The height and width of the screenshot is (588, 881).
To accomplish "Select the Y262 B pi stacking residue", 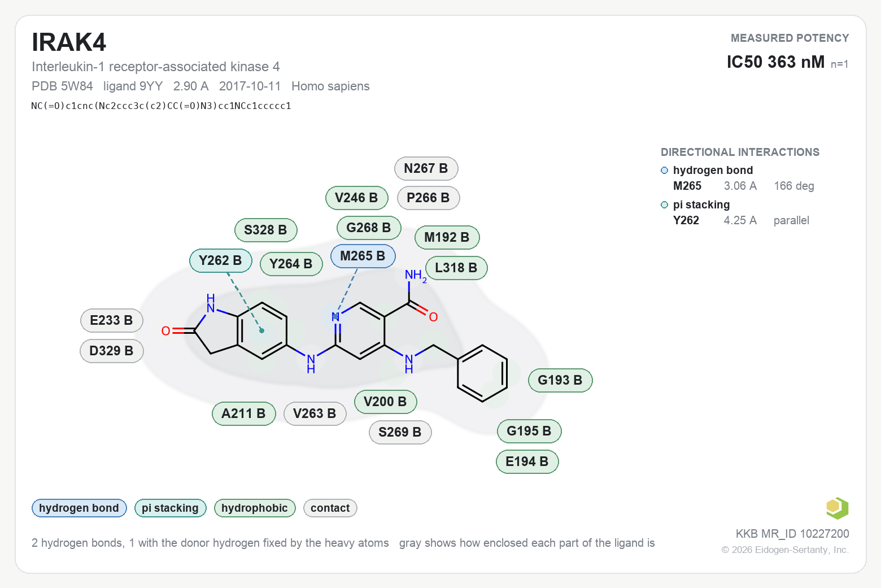I will 220,260.
